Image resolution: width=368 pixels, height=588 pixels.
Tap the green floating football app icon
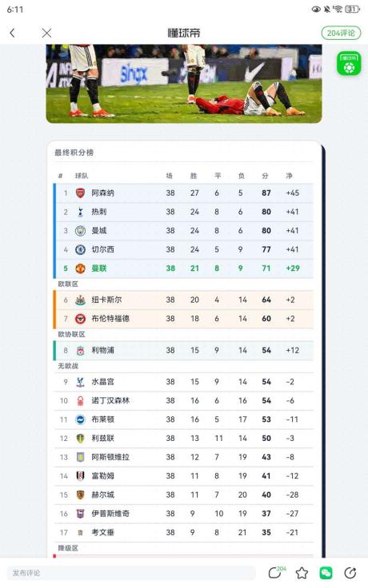point(349,63)
